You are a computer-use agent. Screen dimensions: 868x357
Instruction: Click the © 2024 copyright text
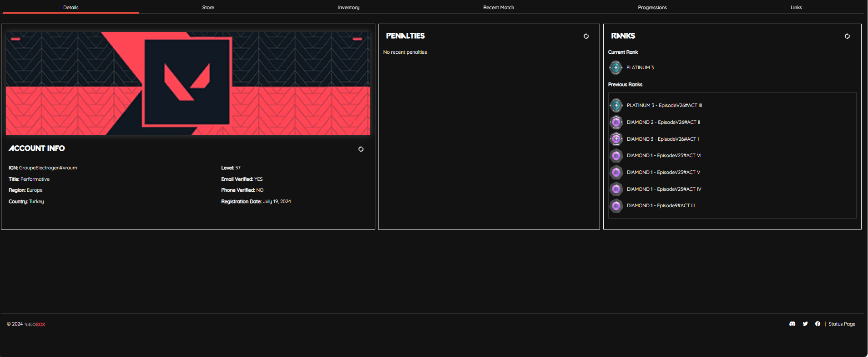15,324
